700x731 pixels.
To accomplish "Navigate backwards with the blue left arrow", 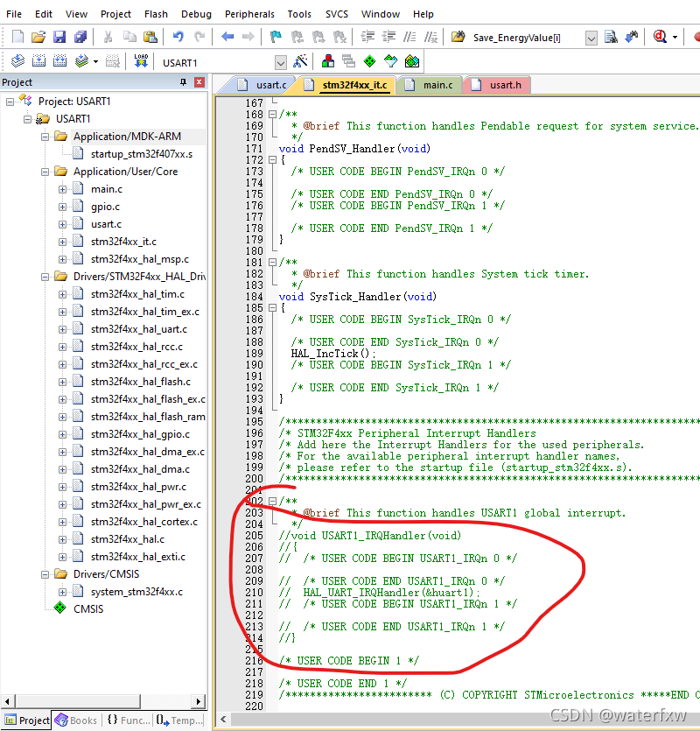I will point(227,37).
